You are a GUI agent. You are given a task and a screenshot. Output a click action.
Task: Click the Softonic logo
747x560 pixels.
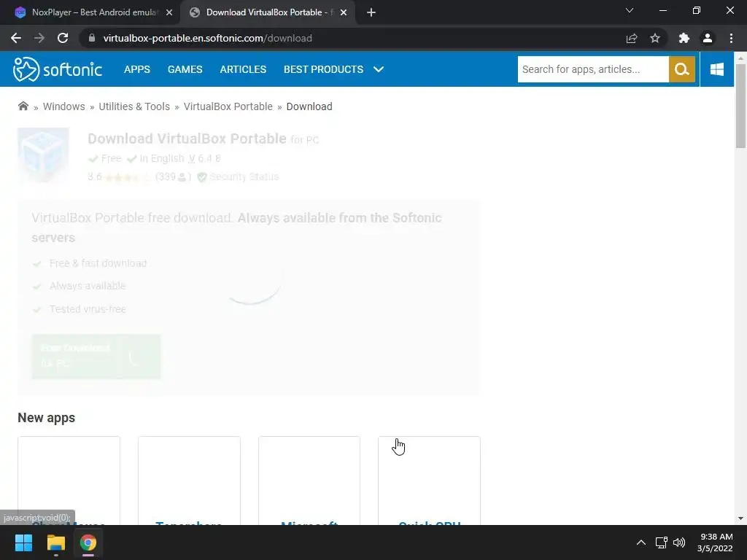(58, 69)
